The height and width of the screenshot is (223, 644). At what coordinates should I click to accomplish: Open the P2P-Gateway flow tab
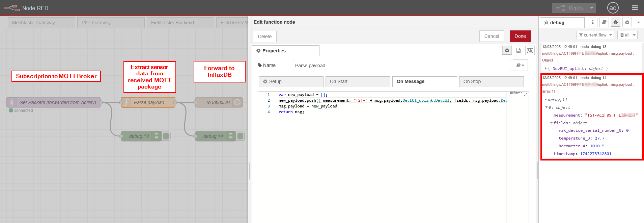111,23
